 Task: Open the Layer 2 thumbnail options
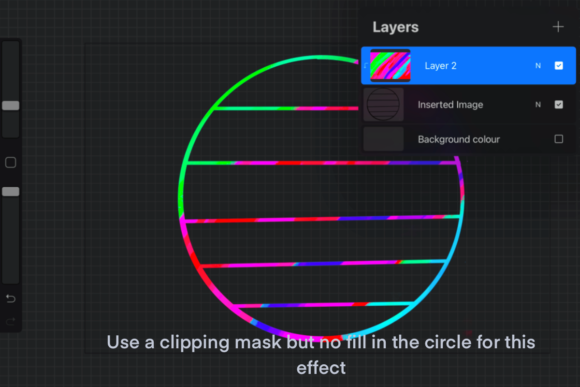[x=390, y=65]
